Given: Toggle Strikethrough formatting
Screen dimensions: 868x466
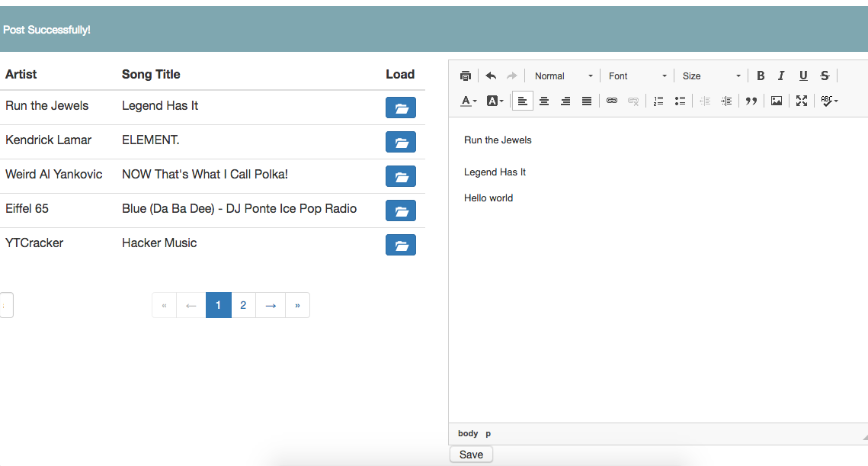Looking at the screenshot, I should [x=825, y=76].
